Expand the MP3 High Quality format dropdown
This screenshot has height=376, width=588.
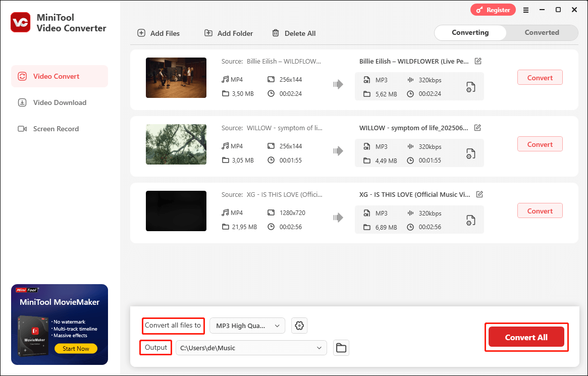click(247, 326)
